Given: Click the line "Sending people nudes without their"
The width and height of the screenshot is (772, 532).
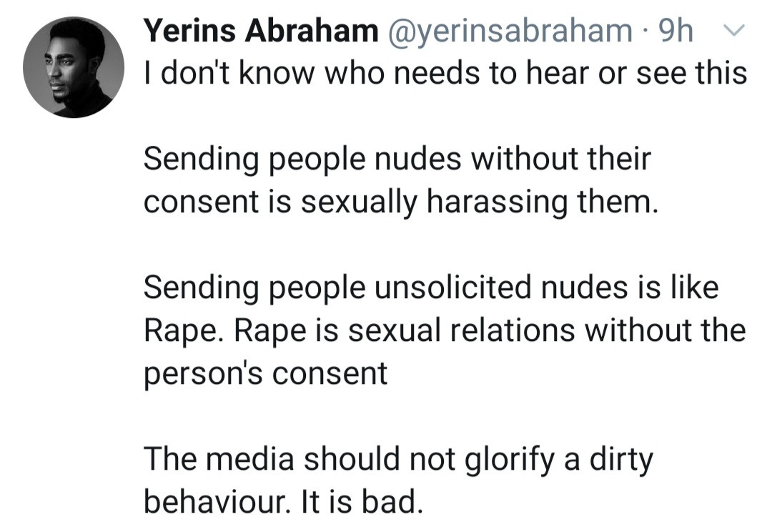Looking at the screenshot, I should pyautogui.click(x=397, y=159).
